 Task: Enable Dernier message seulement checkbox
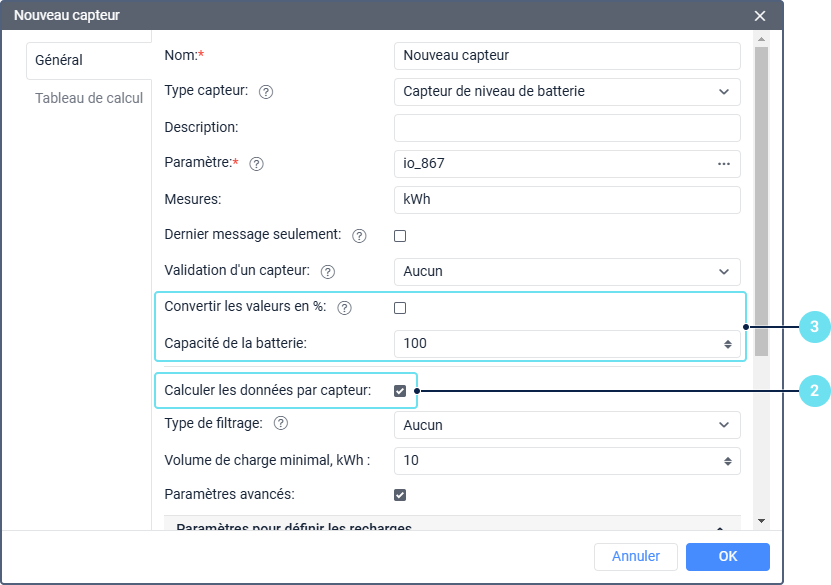[x=400, y=236]
